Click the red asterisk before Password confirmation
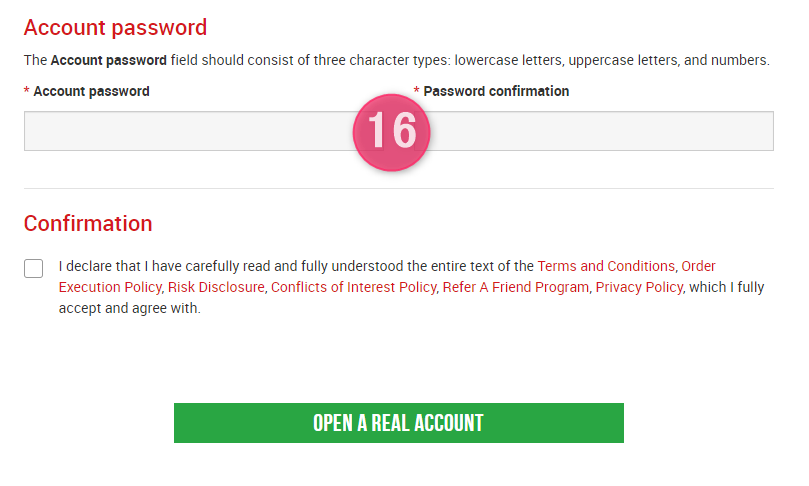 point(416,91)
